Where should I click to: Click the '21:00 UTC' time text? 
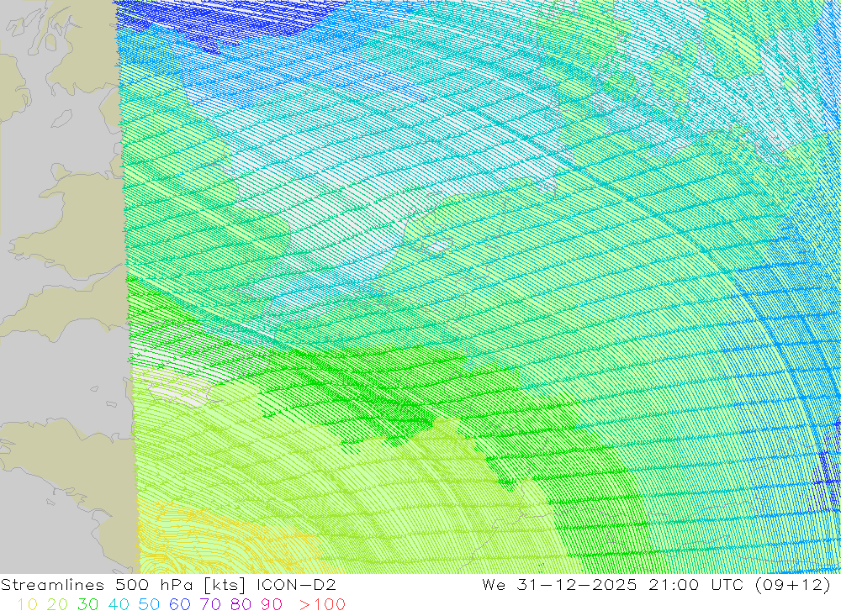pyautogui.click(x=696, y=584)
